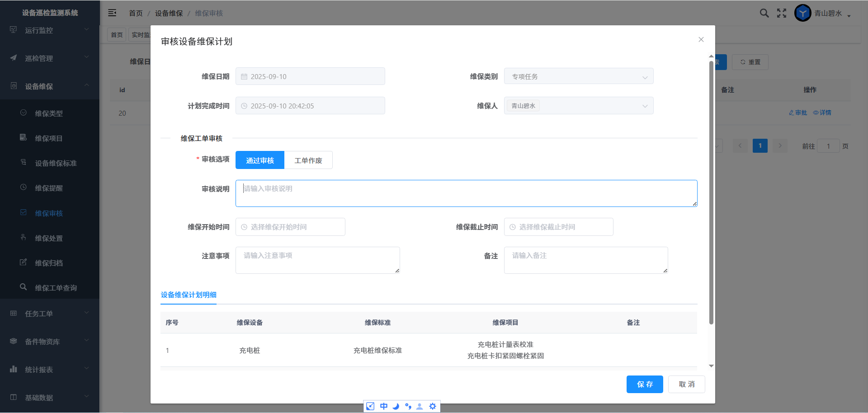Open the 维保开始时间 time picker
Image resolution: width=868 pixels, height=413 pixels.
click(290, 227)
